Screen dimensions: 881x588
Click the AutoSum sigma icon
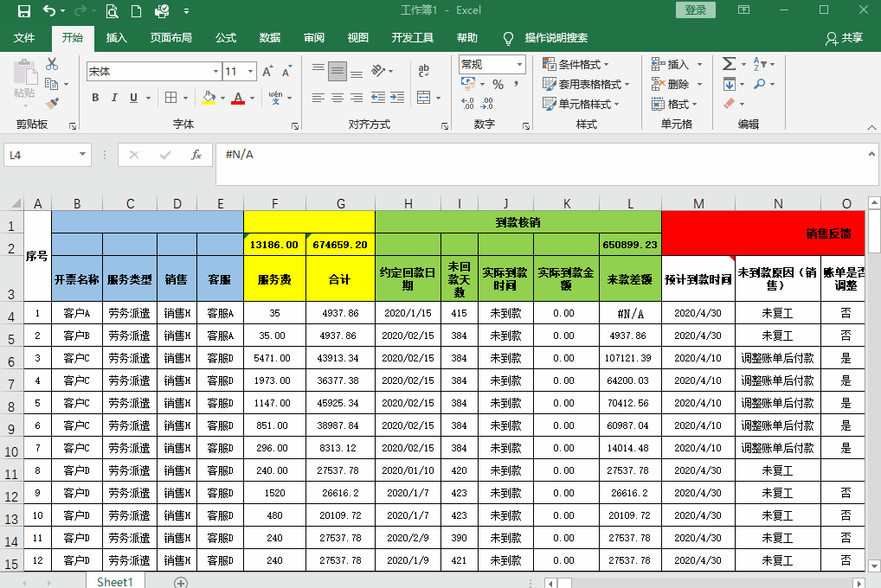tap(729, 64)
